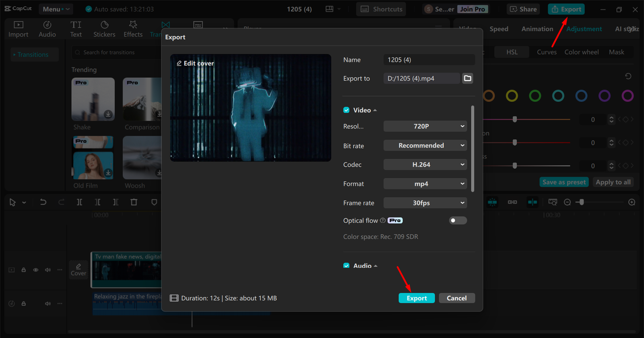
Task: Click the lock icon on video track
Action: tap(24, 270)
